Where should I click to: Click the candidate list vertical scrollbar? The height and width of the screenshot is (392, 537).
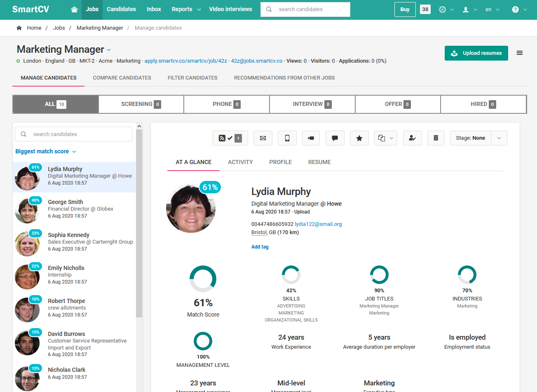click(139, 223)
